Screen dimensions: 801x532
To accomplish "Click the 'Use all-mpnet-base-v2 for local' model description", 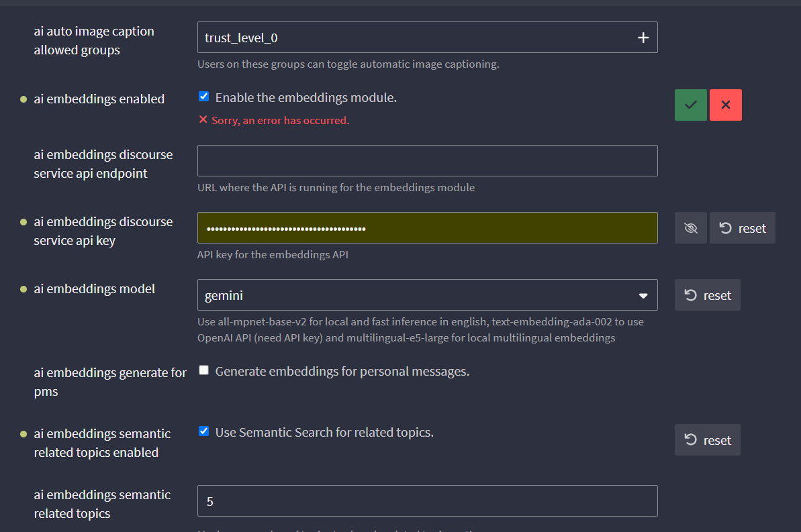I will [420, 330].
